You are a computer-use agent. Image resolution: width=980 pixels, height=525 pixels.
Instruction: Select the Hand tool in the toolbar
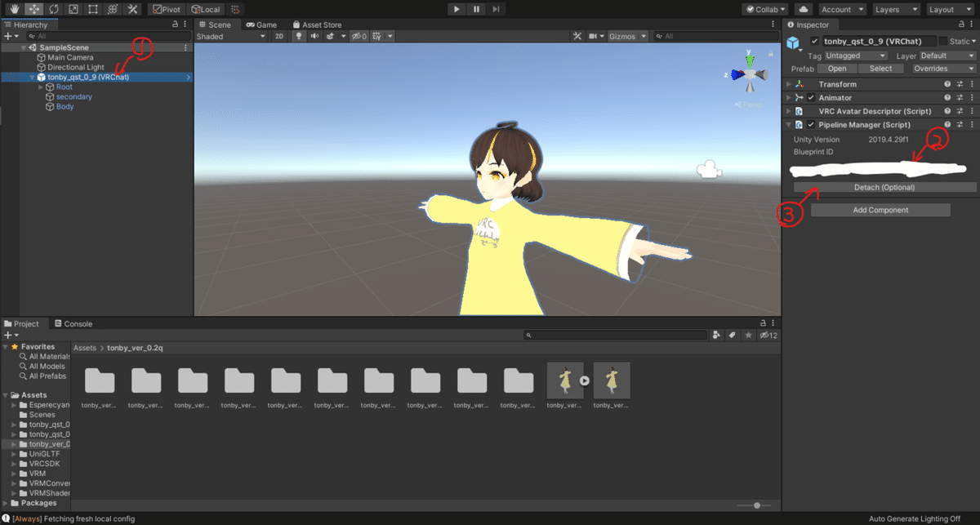[x=15, y=9]
